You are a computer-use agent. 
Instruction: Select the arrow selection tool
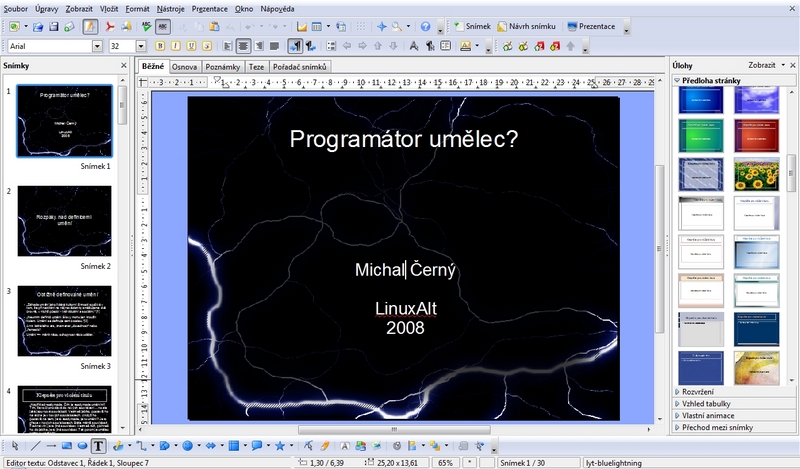tap(15, 446)
